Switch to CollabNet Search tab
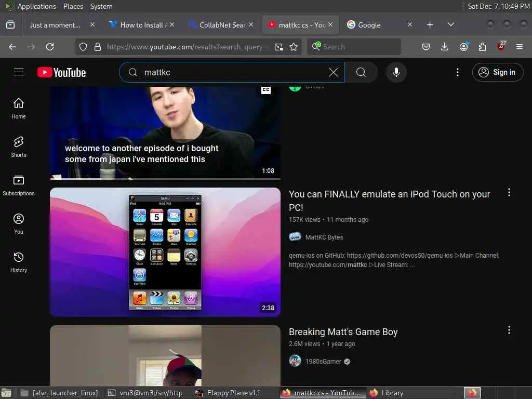The image size is (532, 399). 222,25
